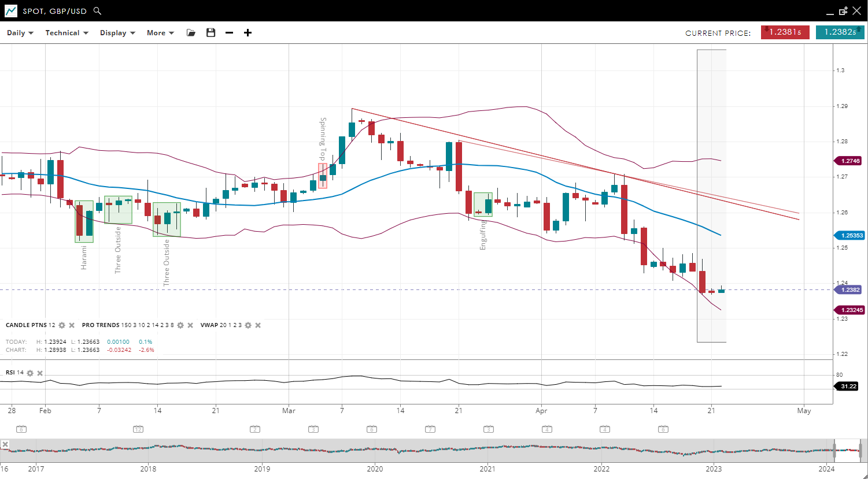This screenshot has width=868, height=479.
Task: Remove the VWAP indicator
Action: 258,325
